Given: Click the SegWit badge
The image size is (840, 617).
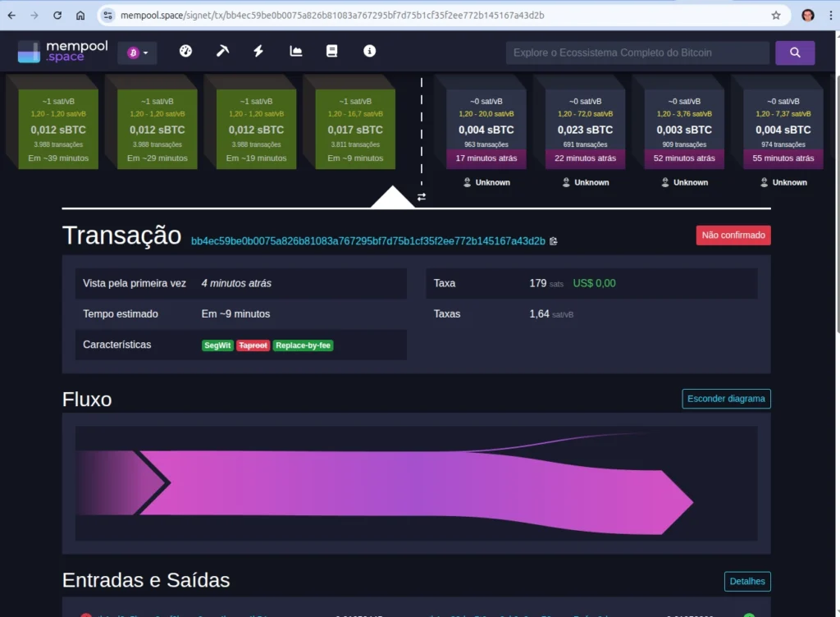Looking at the screenshot, I should click(x=217, y=345).
